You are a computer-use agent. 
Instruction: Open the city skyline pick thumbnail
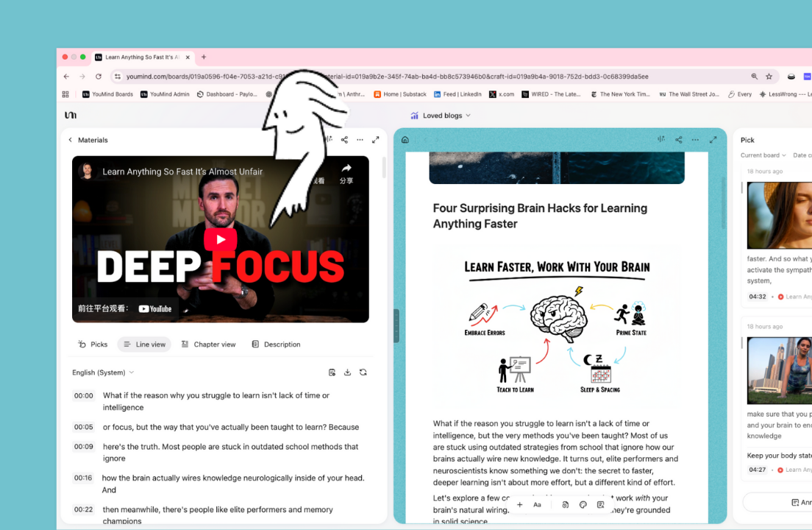pos(780,370)
